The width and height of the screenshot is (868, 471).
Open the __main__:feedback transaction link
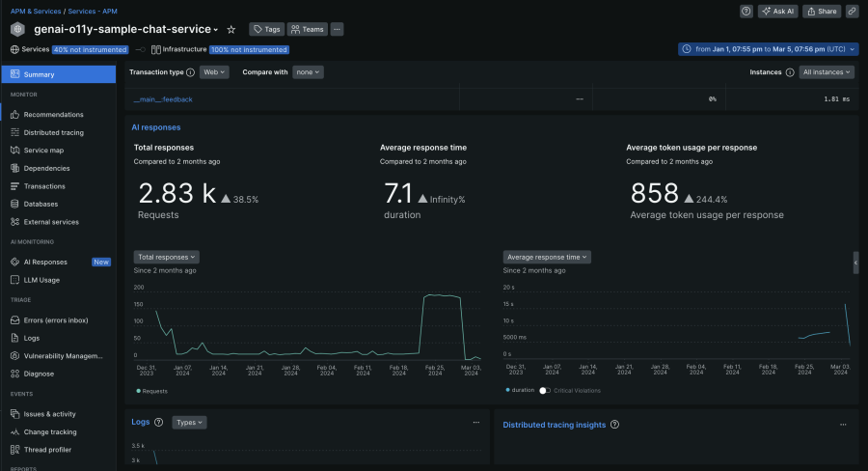[162, 99]
